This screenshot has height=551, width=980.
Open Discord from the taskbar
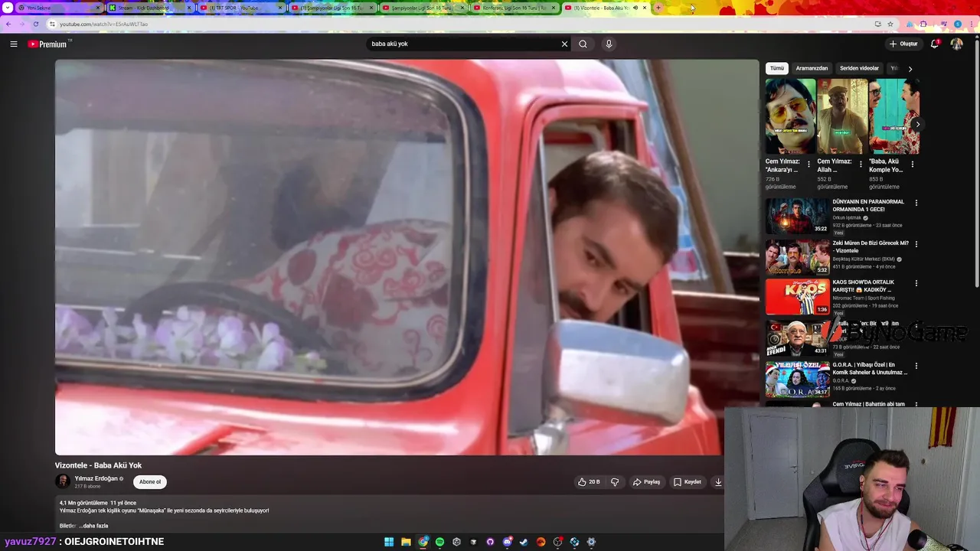508,542
